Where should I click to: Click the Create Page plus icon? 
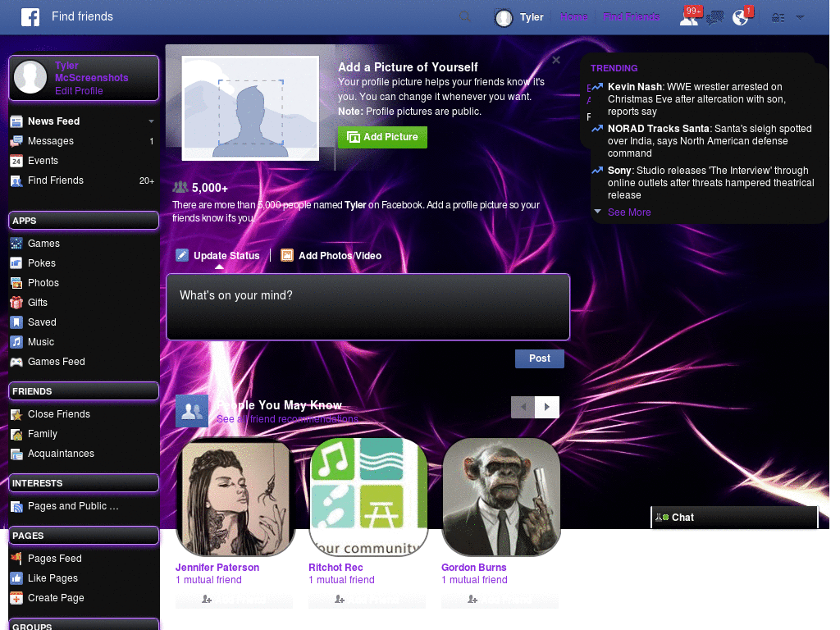[x=16, y=598]
